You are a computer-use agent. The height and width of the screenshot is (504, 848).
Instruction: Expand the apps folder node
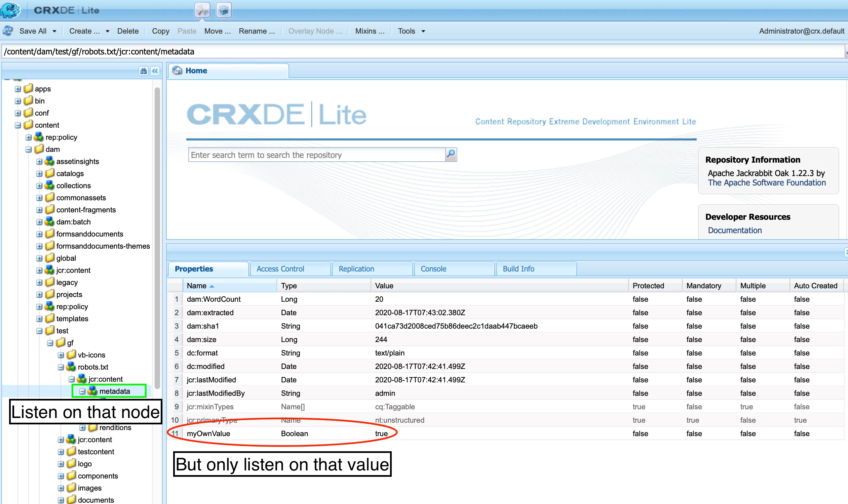click(18, 89)
